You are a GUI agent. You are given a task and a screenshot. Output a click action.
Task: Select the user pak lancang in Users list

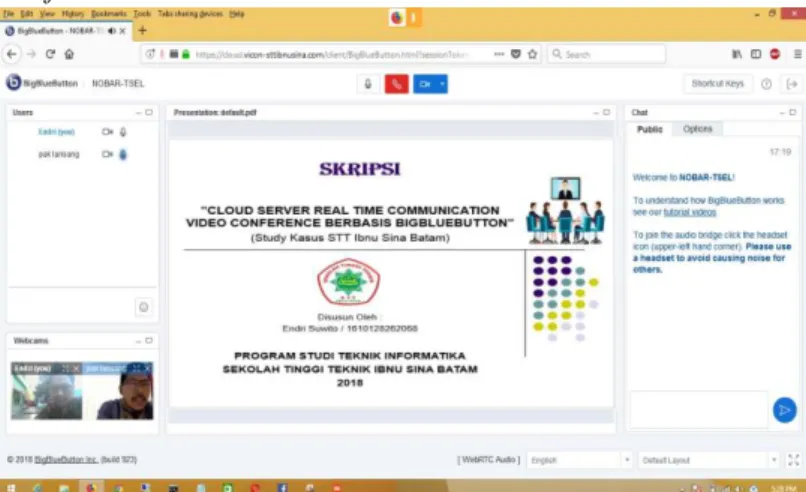59,154
